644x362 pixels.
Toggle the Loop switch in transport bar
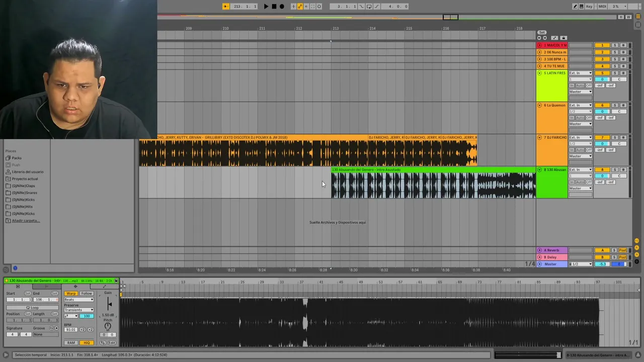[x=369, y=7]
